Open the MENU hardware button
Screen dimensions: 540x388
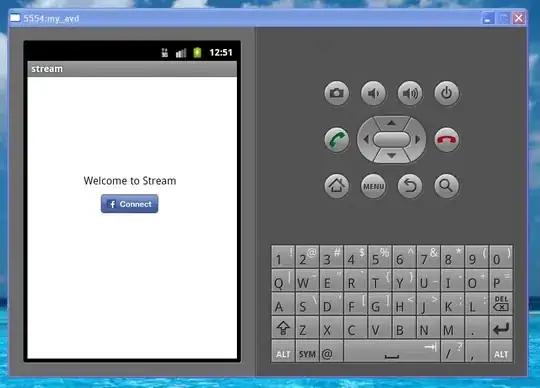click(x=373, y=186)
